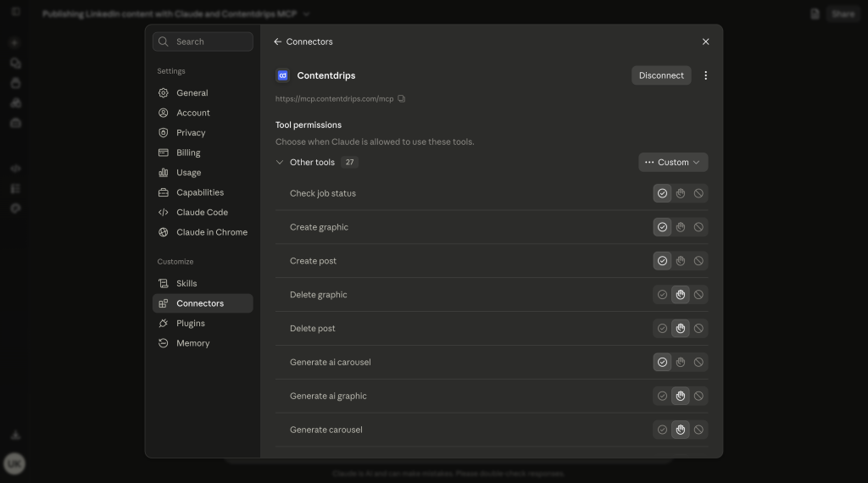The height and width of the screenshot is (483, 868).
Task: Allow Generate ai carousel always
Action: pos(662,362)
